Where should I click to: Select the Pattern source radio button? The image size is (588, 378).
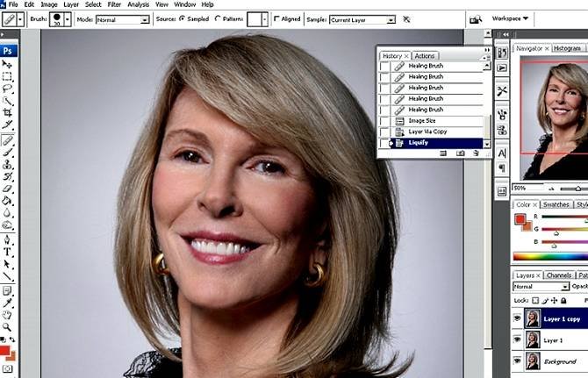tap(219, 18)
